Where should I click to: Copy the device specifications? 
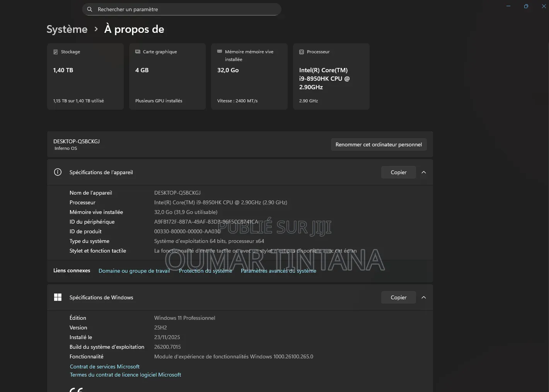coord(399,172)
